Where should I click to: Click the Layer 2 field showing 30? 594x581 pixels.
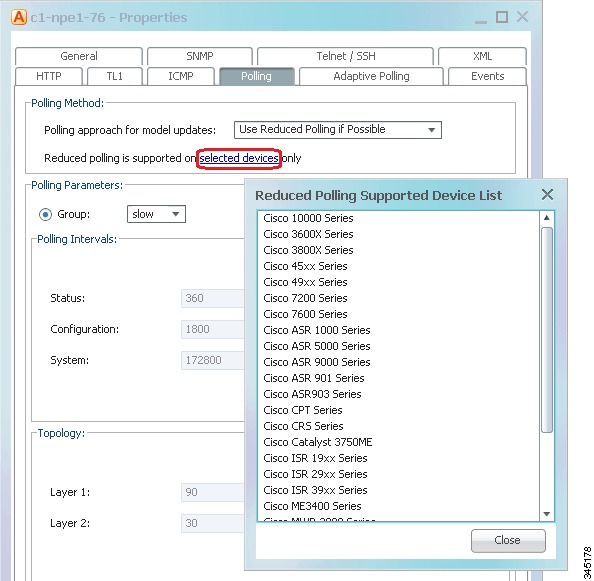(213, 523)
